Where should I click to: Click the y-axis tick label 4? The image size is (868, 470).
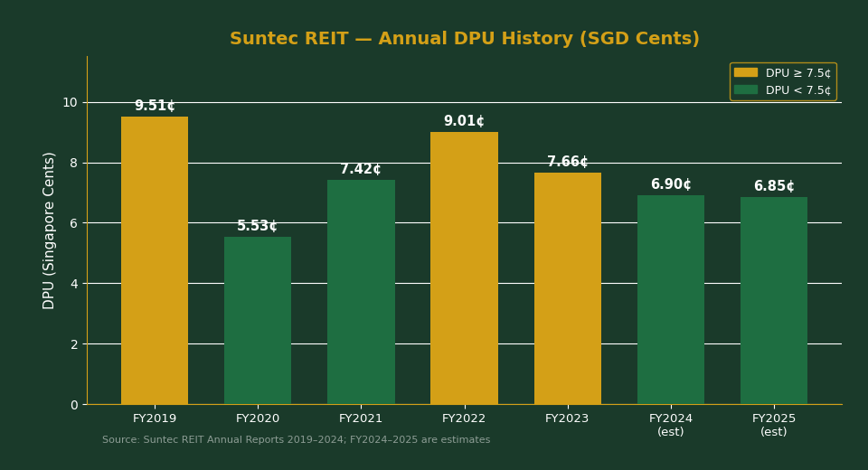tap(74, 284)
